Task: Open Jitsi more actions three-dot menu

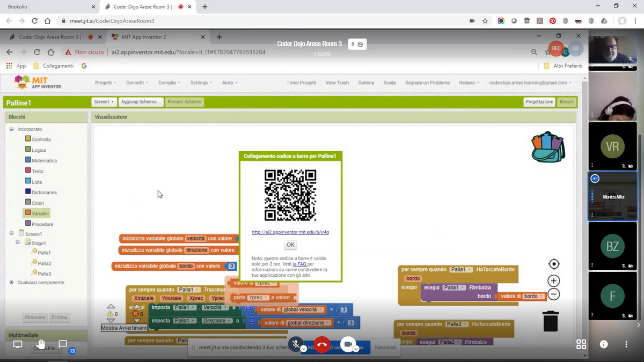Action: (626, 344)
